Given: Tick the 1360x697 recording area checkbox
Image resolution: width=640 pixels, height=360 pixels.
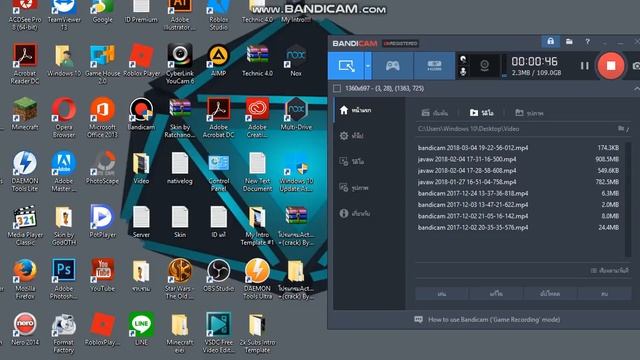Looking at the screenshot, I should coord(337,88).
